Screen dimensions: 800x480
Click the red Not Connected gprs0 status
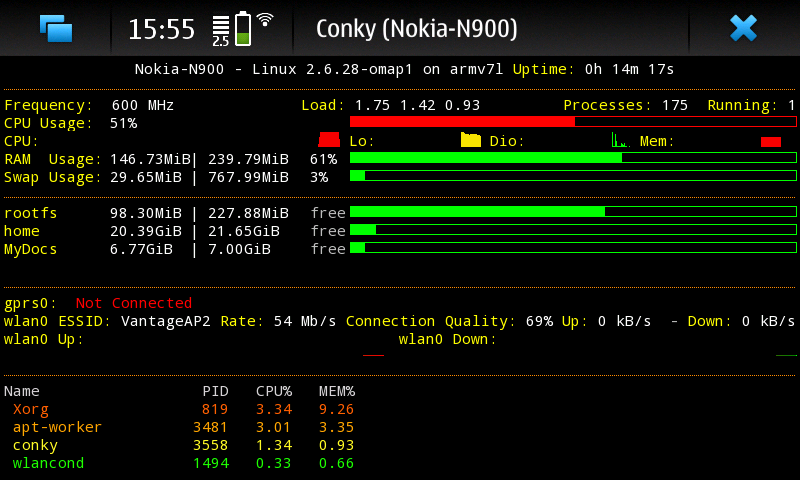pos(134,303)
